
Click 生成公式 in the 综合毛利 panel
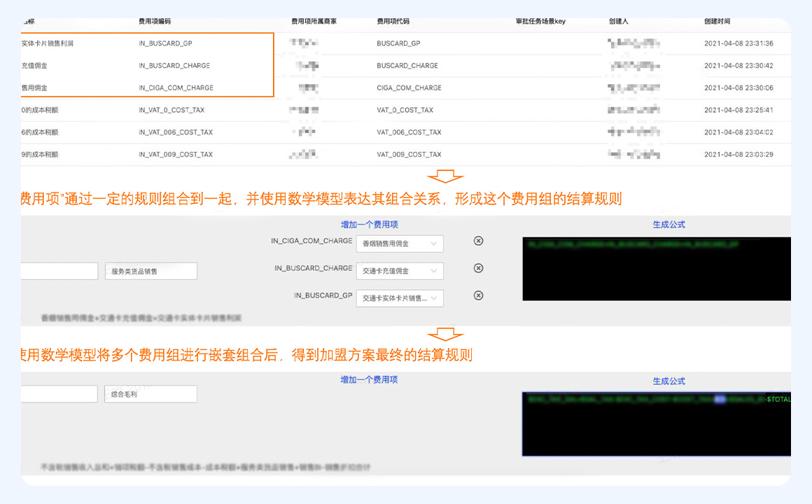coord(668,381)
